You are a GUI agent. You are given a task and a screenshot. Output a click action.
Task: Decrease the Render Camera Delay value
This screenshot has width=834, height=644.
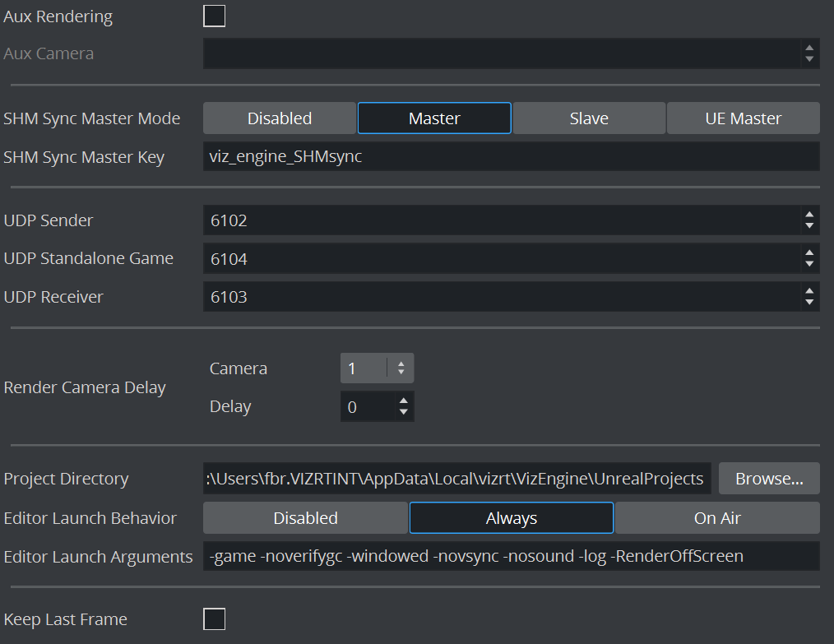tap(403, 412)
